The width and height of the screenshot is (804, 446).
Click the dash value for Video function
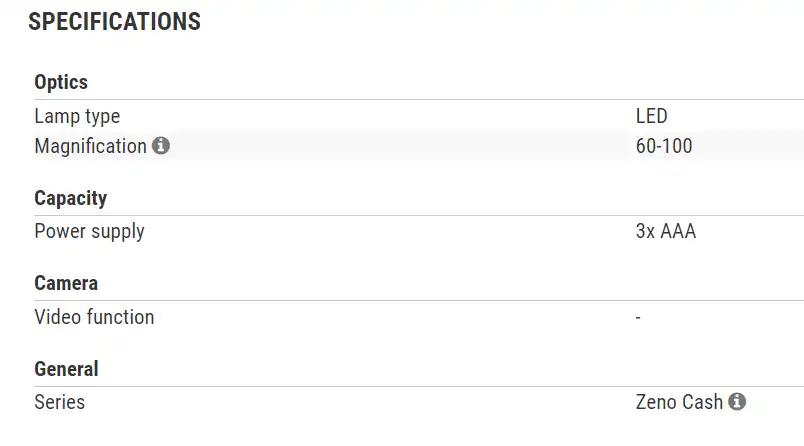pos(638,317)
